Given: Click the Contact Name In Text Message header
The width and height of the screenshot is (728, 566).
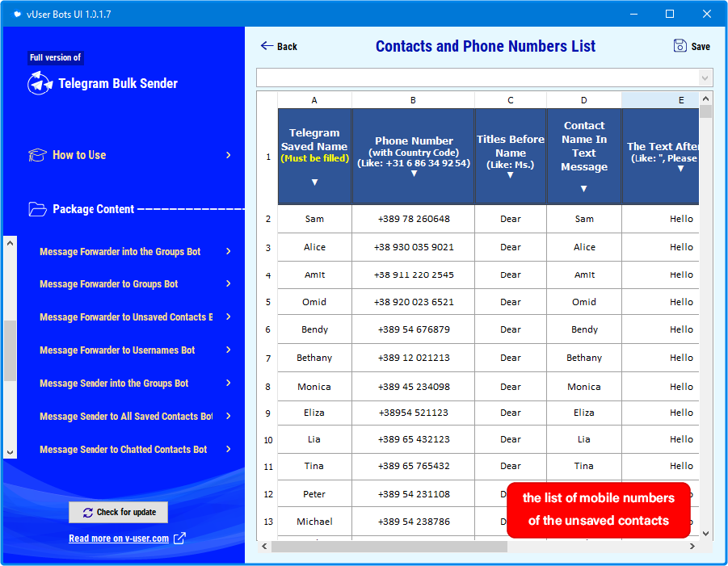Looking at the screenshot, I should coord(584,157).
